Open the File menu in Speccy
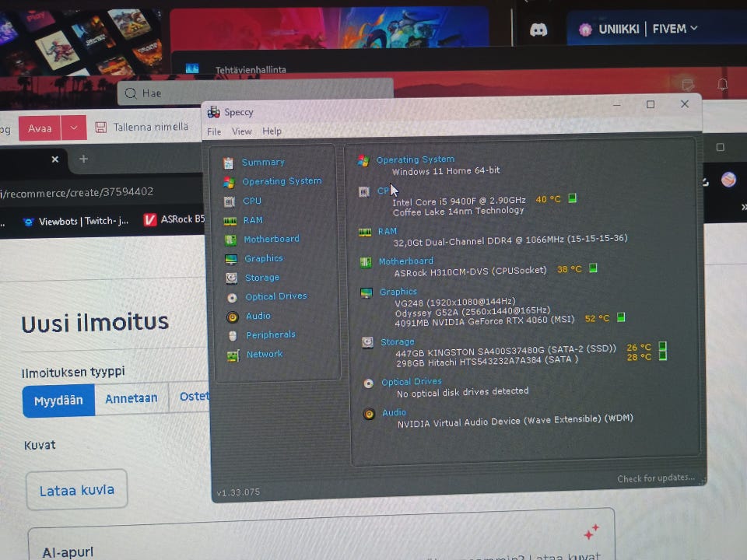The height and width of the screenshot is (560, 747). point(214,132)
